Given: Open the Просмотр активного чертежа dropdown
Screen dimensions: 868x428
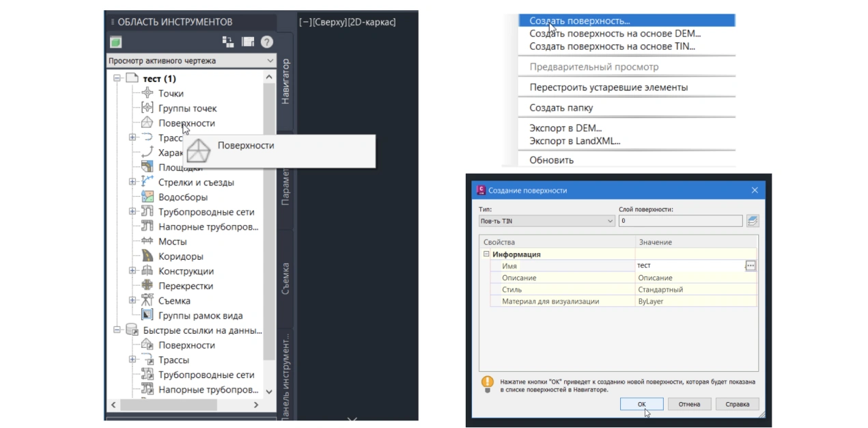Looking at the screenshot, I should 191,61.
